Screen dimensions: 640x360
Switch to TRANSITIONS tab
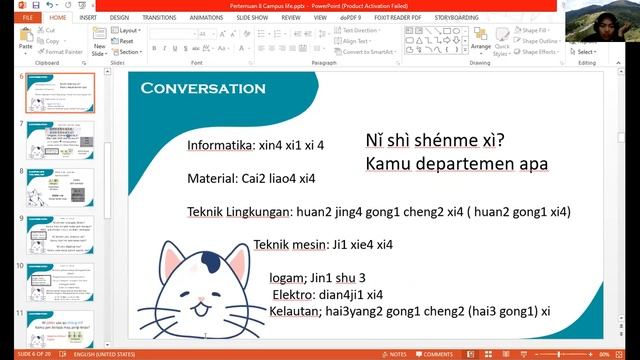(x=159, y=18)
